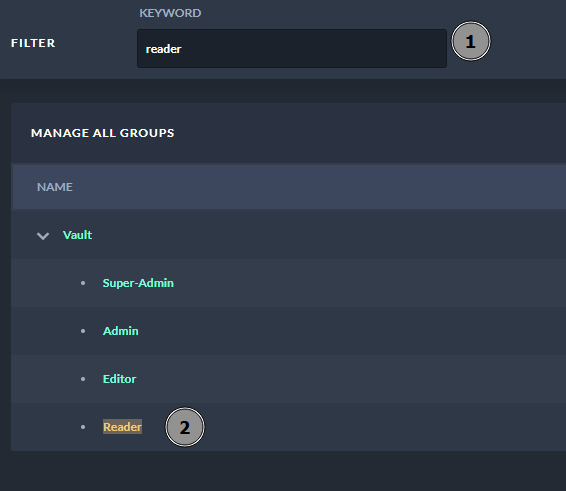Viewport: 566px width, 491px height.
Task: Click the bullet beside Admin
Action: coord(83,331)
